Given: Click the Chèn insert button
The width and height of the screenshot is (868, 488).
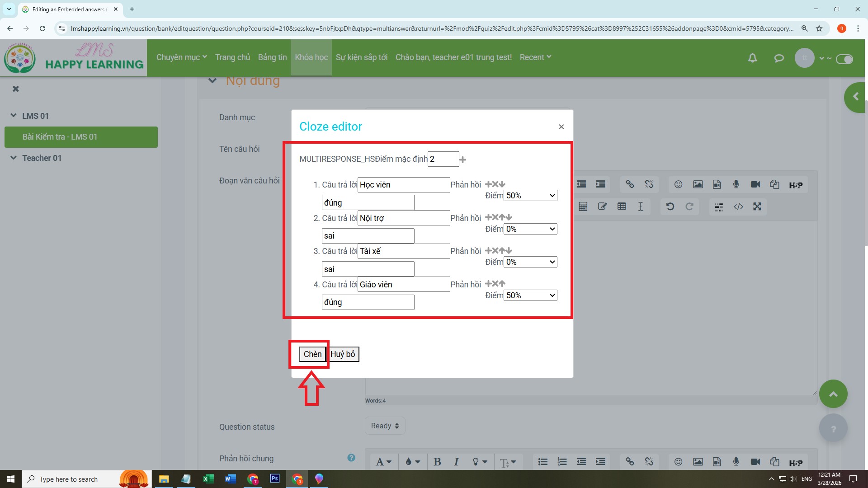Looking at the screenshot, I should tap(312, 354).
